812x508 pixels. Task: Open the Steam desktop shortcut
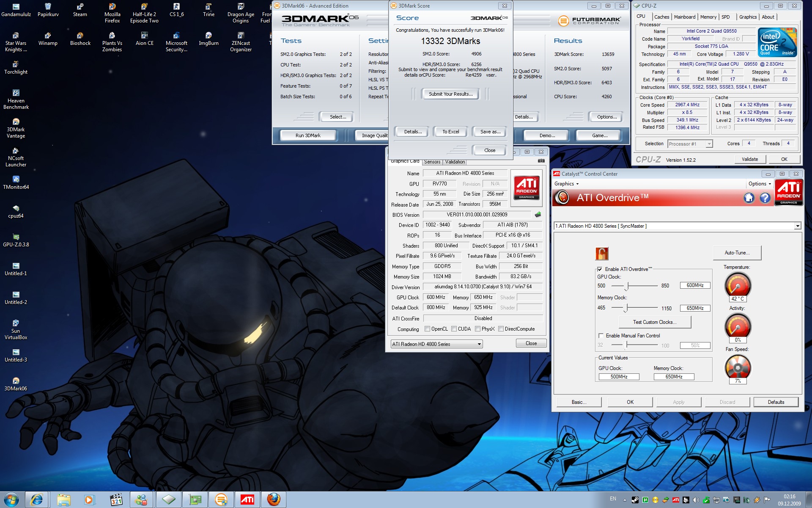point(80,10)
